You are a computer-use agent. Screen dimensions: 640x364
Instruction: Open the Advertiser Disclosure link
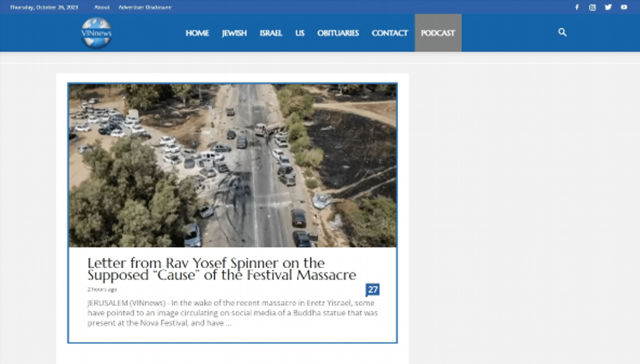(145, 7)
